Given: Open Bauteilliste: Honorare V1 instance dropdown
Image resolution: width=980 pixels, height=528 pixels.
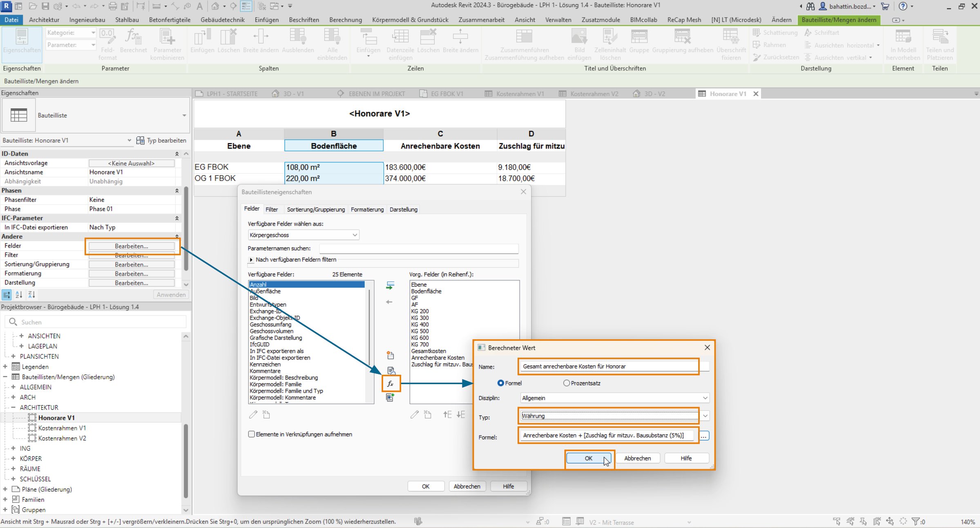Looking at the screenshot, I should coord(129,140).
